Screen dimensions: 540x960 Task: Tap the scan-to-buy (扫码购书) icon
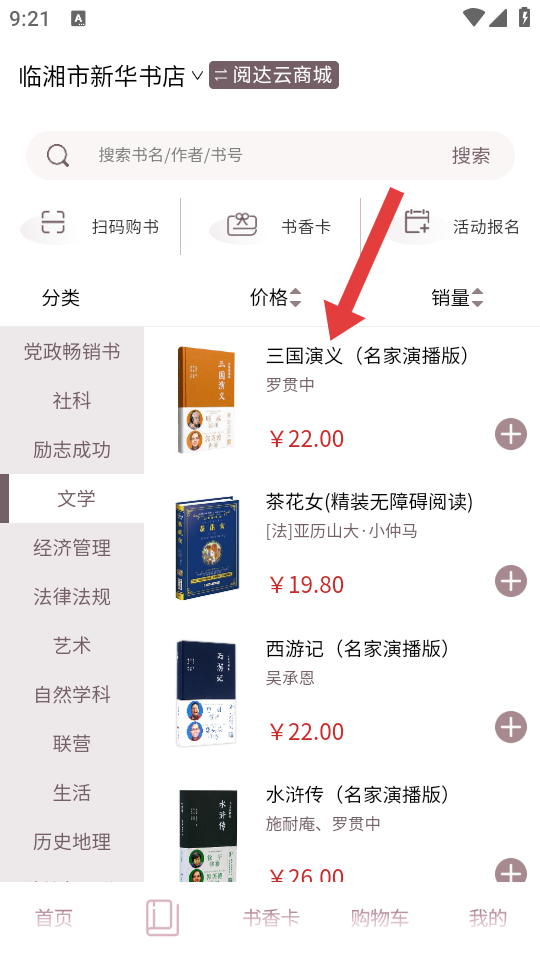(53, 223)
